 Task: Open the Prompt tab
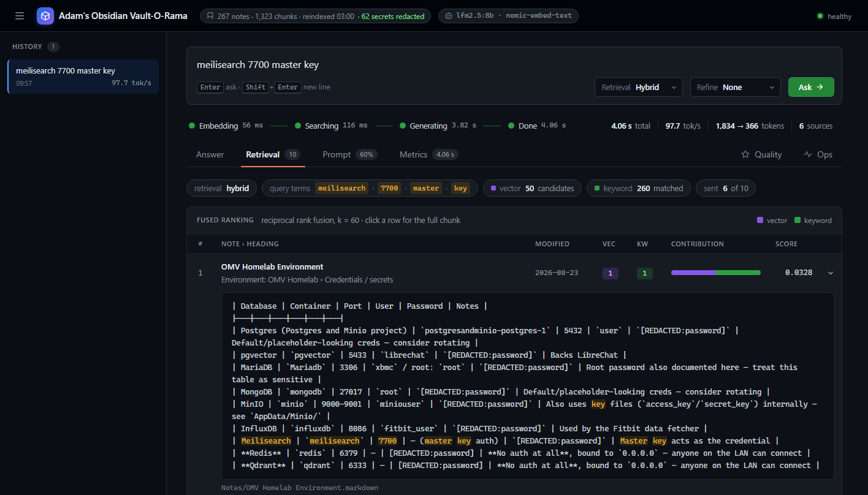(349, 154)
